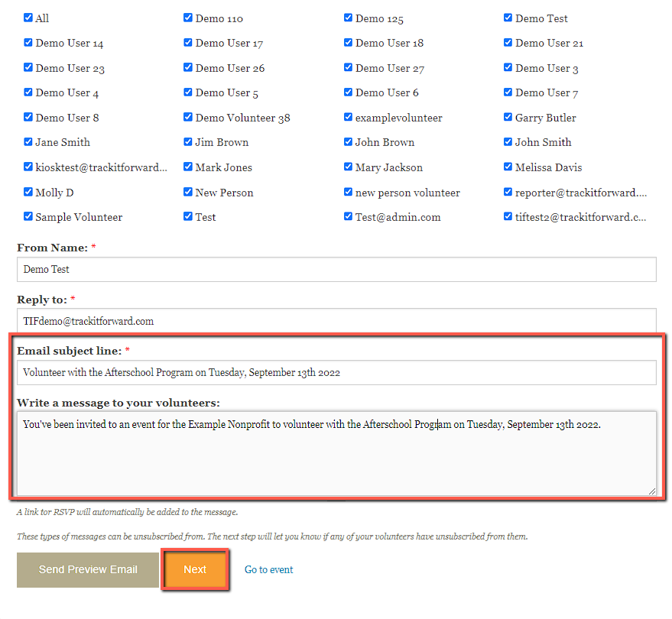Screen dimensions: 672x619
Task: Toggle Demo User 27 checkbox
Action: pyautogui.click(x=348, y=67)
